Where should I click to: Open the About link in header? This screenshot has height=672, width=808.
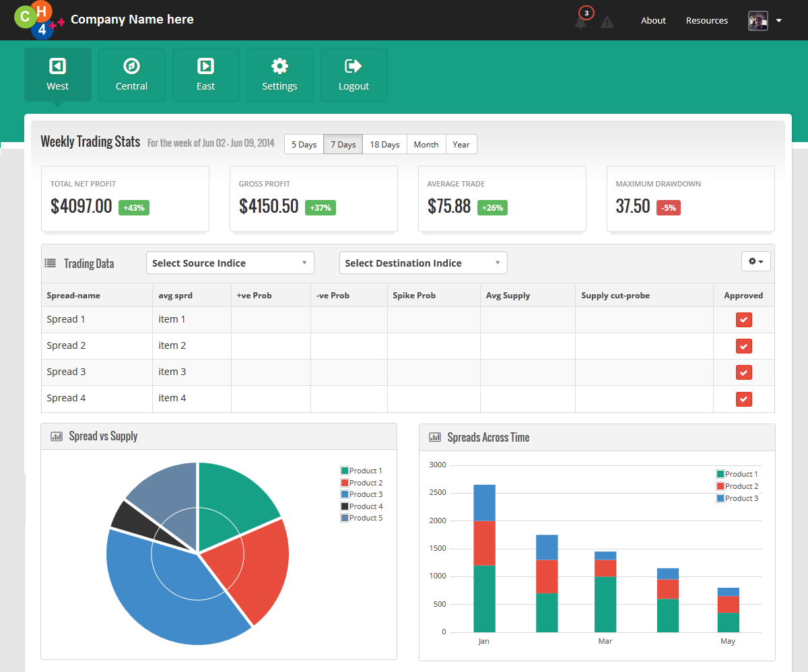coord(653,21)
